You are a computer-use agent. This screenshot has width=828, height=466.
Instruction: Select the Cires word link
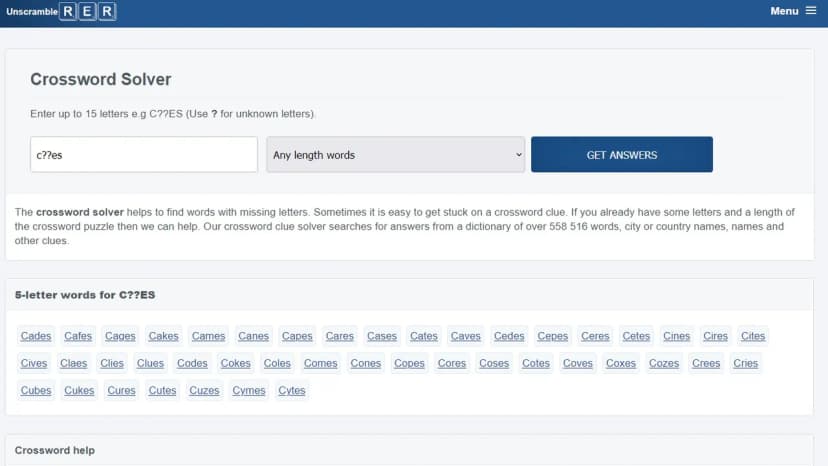(x=715, y=336)
